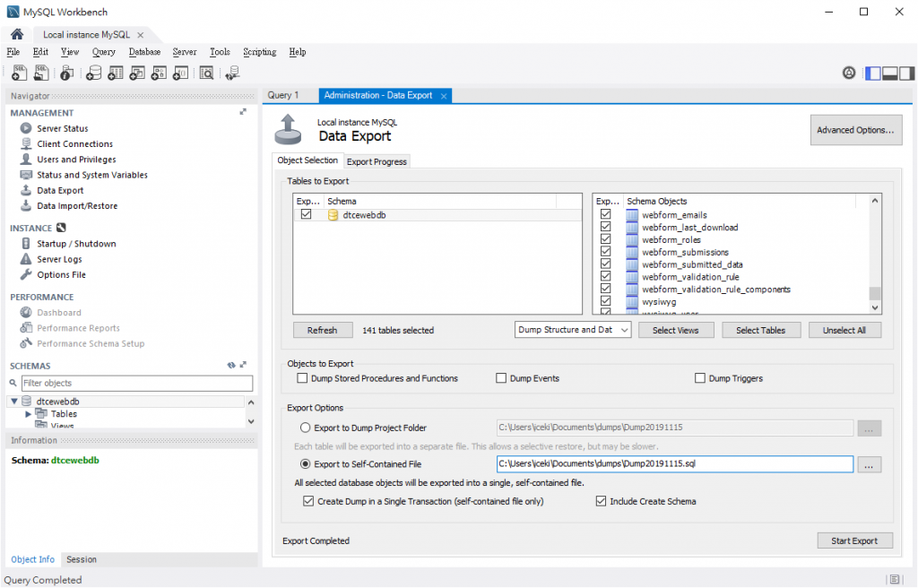Enable Dump Events checkbox
This screenshot has height=588, width=918.
point(501,378)
